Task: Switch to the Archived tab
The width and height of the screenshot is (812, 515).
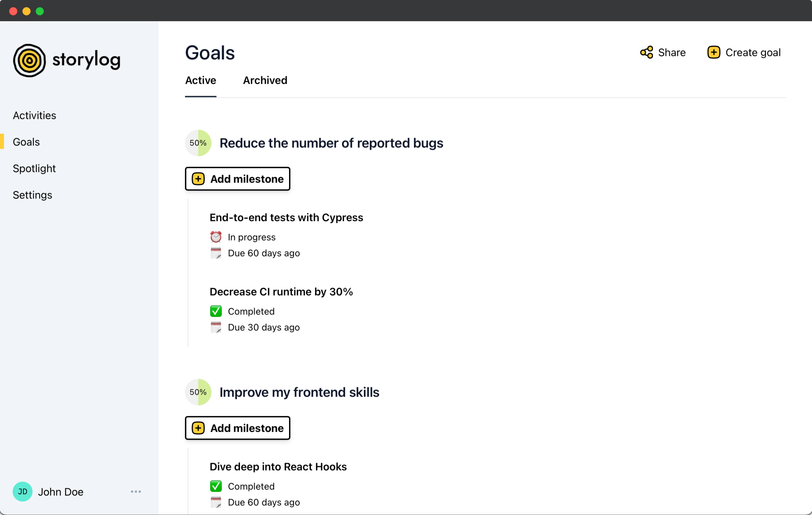Action: tap(265, 80)
